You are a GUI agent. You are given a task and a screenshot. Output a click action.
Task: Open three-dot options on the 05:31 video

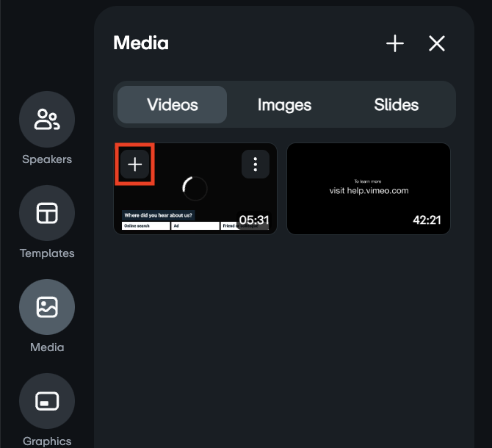click(x=255, y=165)
